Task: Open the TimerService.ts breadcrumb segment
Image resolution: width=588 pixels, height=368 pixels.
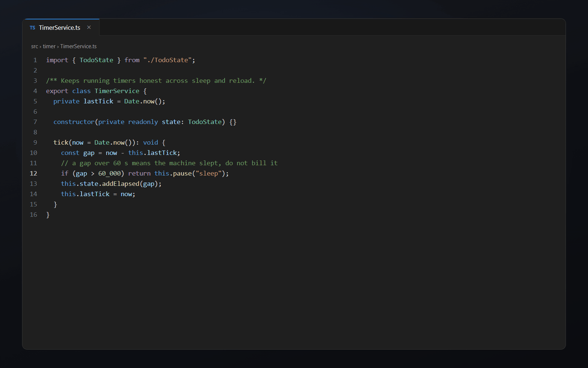Action: [78, 47]
